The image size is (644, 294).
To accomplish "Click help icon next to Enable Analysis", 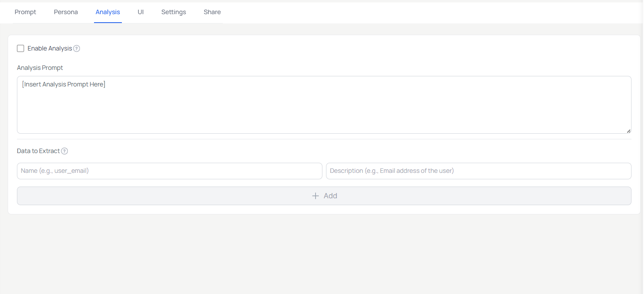I will (77, 48).
